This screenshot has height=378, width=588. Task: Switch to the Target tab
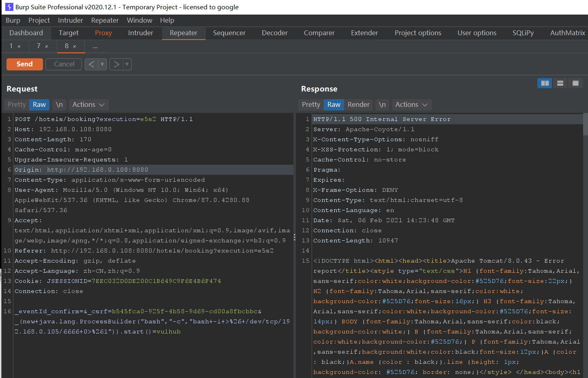(68, 33)
